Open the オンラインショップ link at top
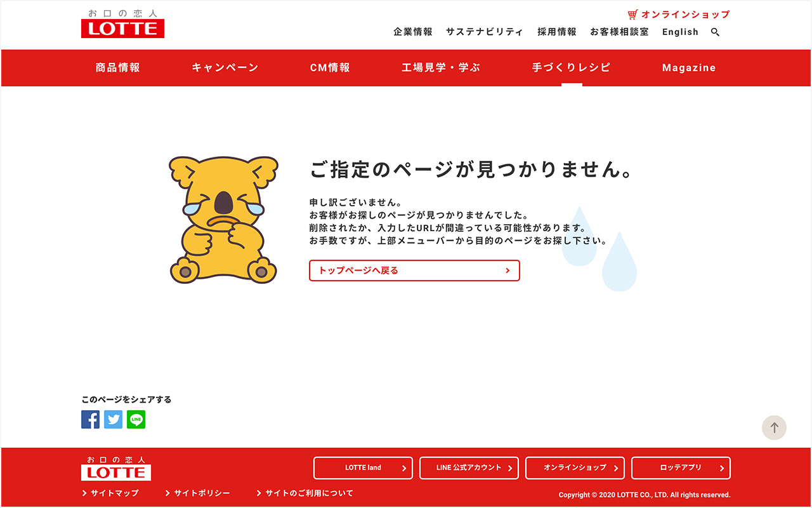Viewport: 812px width, 508px height. coord(685,15)
